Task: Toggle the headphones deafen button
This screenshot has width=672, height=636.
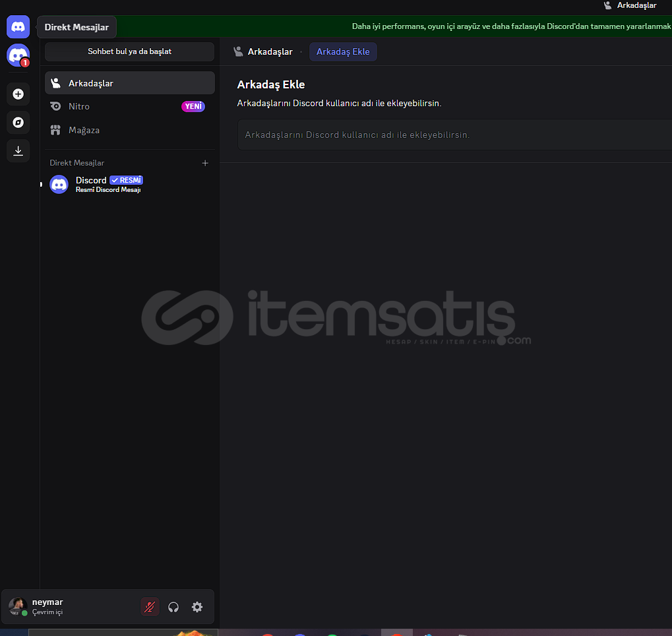Action: 173,607
